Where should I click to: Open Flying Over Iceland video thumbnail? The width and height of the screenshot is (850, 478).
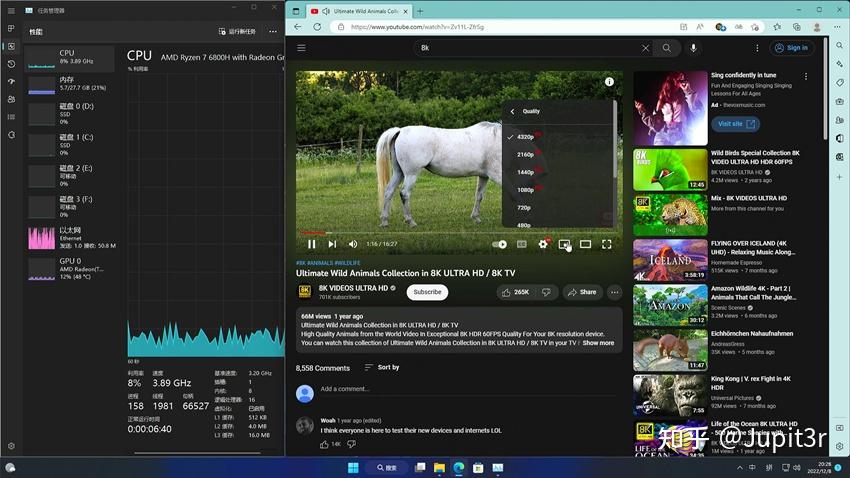(670, 260)
